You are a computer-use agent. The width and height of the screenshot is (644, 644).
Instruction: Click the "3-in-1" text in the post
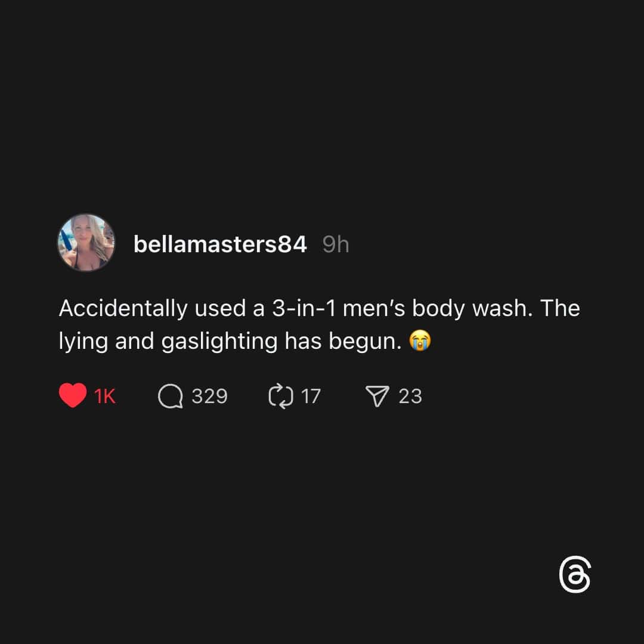(x=304, y=308)
